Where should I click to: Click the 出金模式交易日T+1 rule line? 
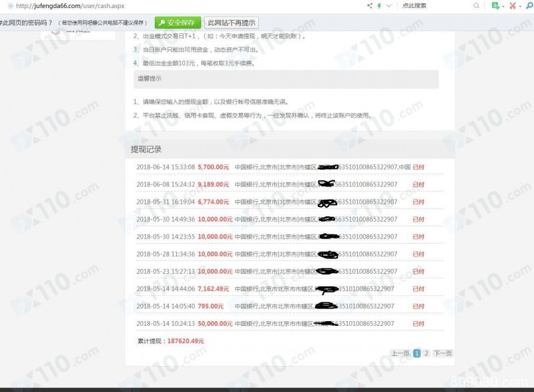pyautogui.click(x=219, y=36)
